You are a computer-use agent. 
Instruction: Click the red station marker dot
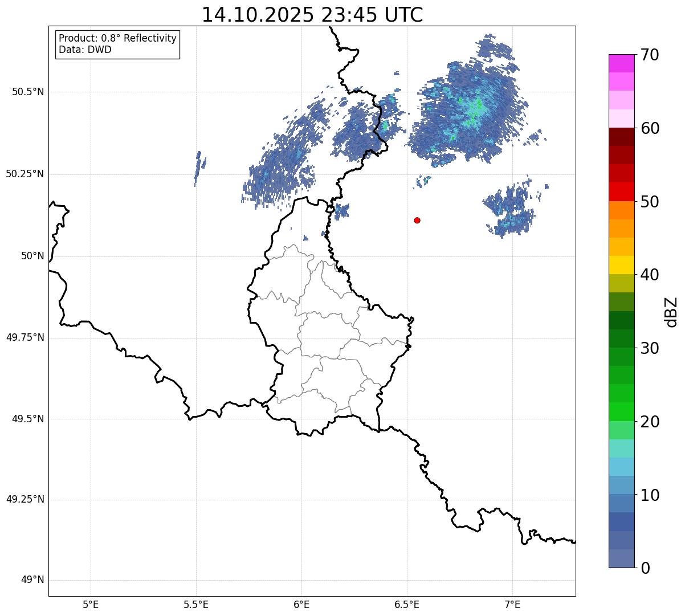(x=417, y=220)
